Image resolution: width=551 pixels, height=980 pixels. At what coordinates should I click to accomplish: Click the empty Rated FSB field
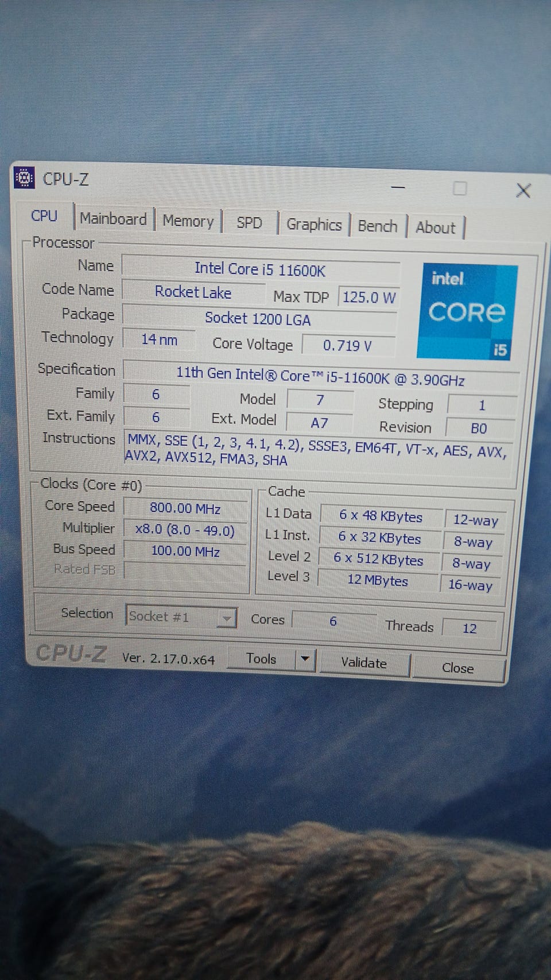pyautogui.click(x=185, y=572)
